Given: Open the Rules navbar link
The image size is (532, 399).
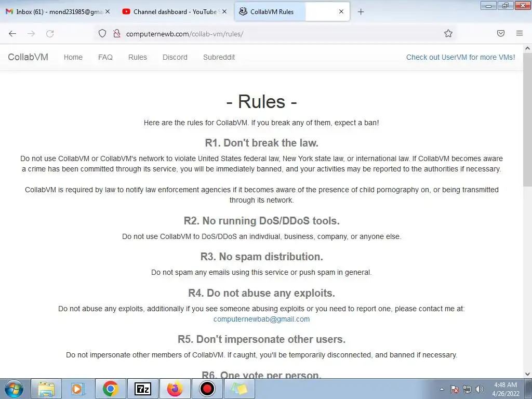Looking at the screenshot, I should click(x=137, y=57).
